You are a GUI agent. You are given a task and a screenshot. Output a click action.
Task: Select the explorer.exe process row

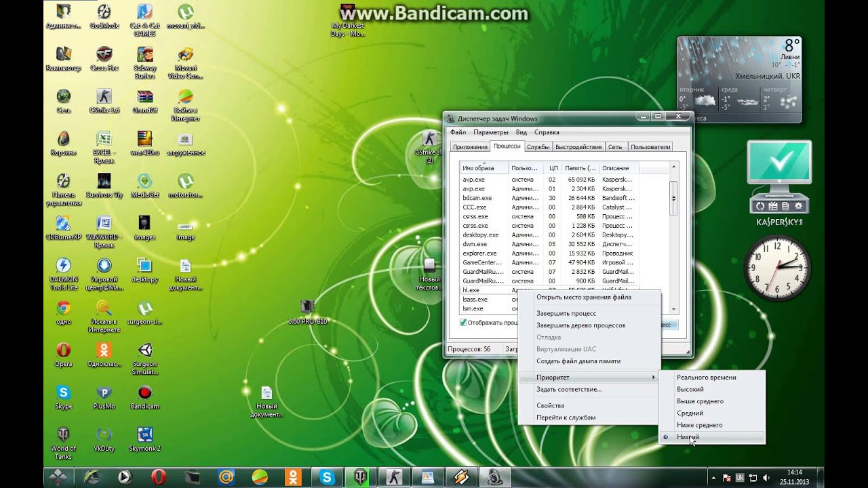(549, 253)
